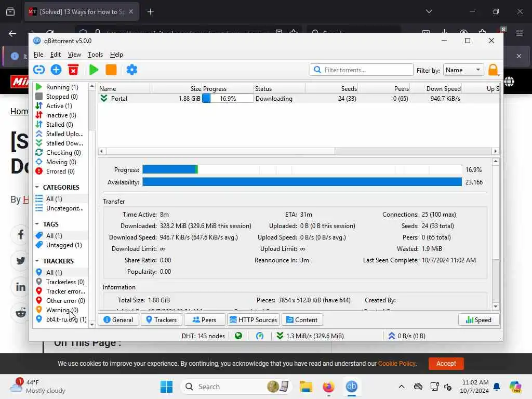Image resolution: width=532 pixels, height=399 pixels.
Task: Switch to the Peers tab
Action: point(204,320)
